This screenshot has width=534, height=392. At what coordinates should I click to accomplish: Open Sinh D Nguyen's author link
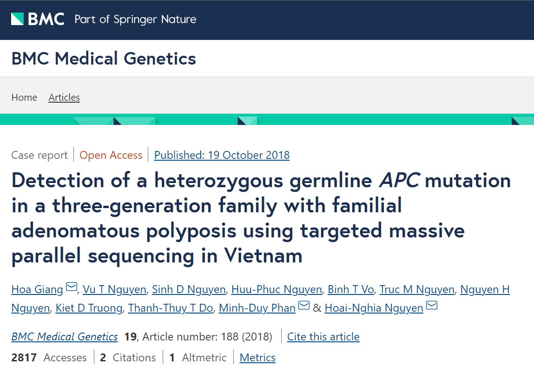pyautogui.click(x=188, y=289)
